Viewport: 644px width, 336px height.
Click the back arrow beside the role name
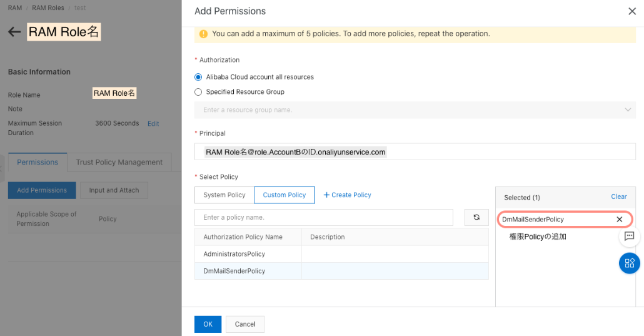coord(14,32)
